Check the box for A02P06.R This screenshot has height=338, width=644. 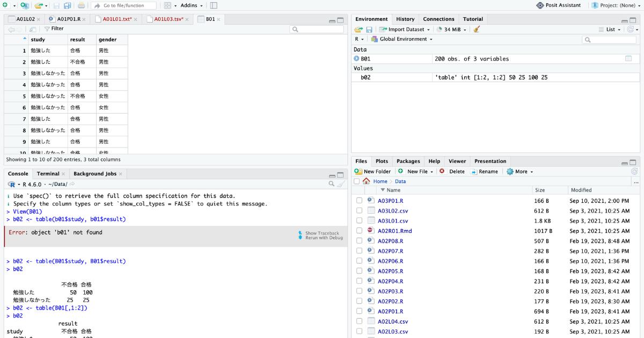[359, 261]
